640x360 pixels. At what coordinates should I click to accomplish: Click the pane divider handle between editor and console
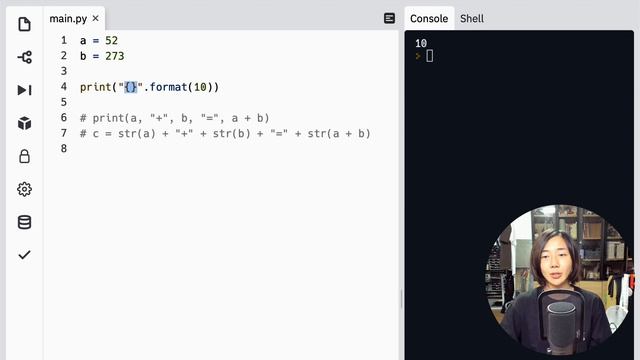(x=401, y=299)
